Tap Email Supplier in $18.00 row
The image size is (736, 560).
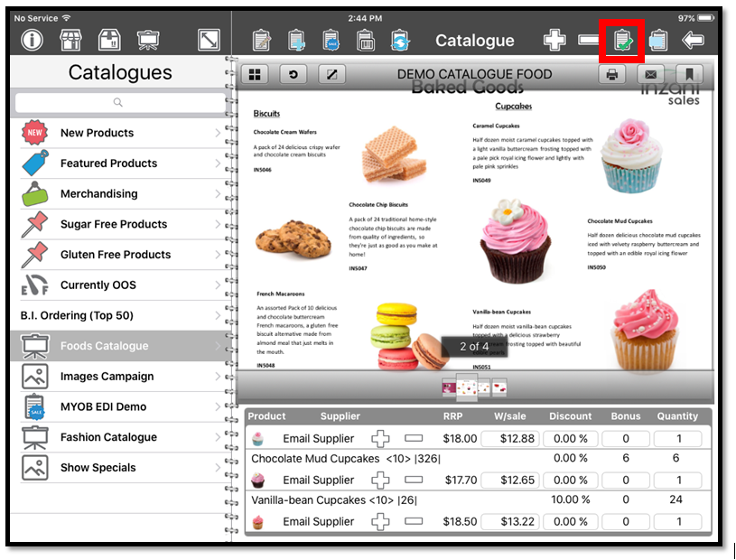click(318, 439)
